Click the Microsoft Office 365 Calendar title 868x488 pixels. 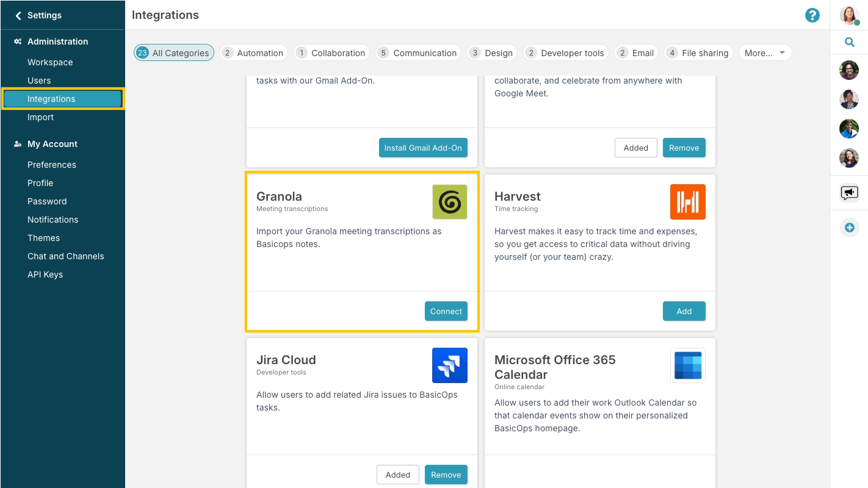click(555, 367)
